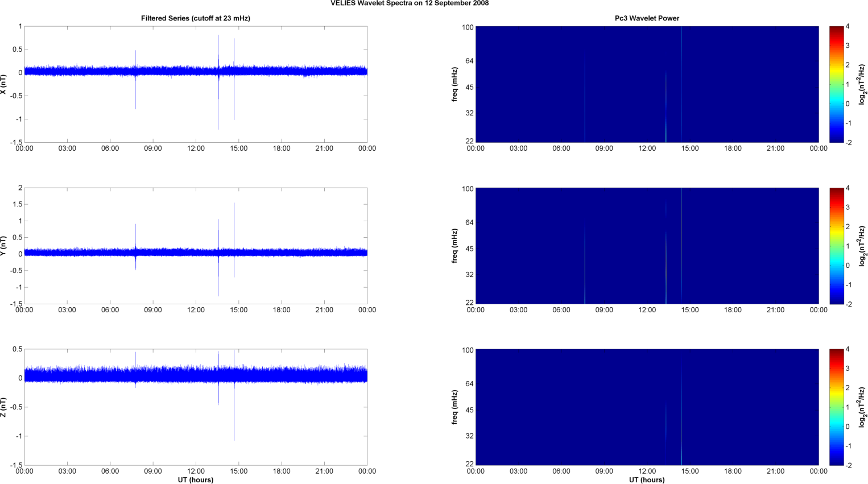This screenshot has width=868, height=484.
Task: Click the '-1' y-axis tick of the Z series
Action: pyautogui.click(x=19, y=436)
